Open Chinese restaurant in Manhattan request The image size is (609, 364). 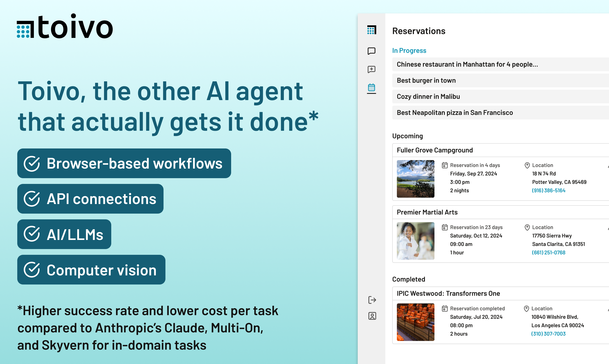467,64
